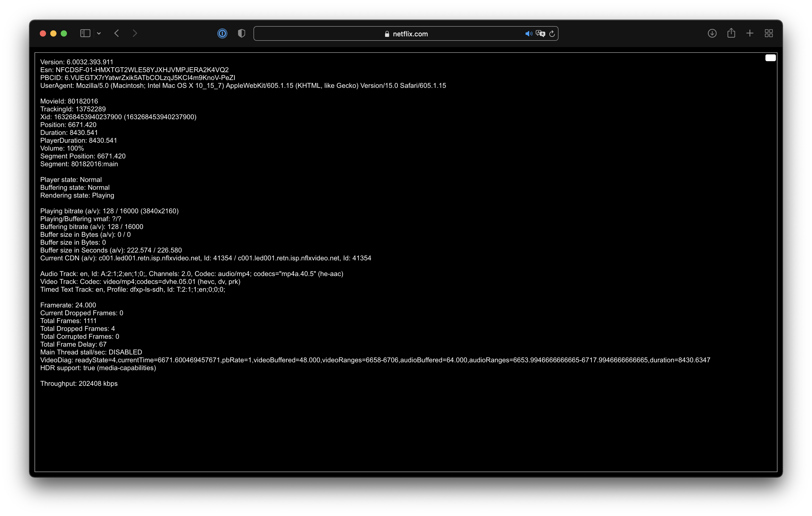812x516 pixels.
Task: Click the Playing/Buffering vmaf line
Action: (81, 219)
